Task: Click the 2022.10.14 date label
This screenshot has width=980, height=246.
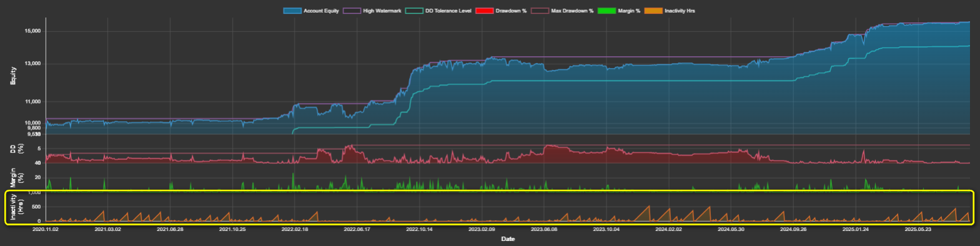Action: 420,229
